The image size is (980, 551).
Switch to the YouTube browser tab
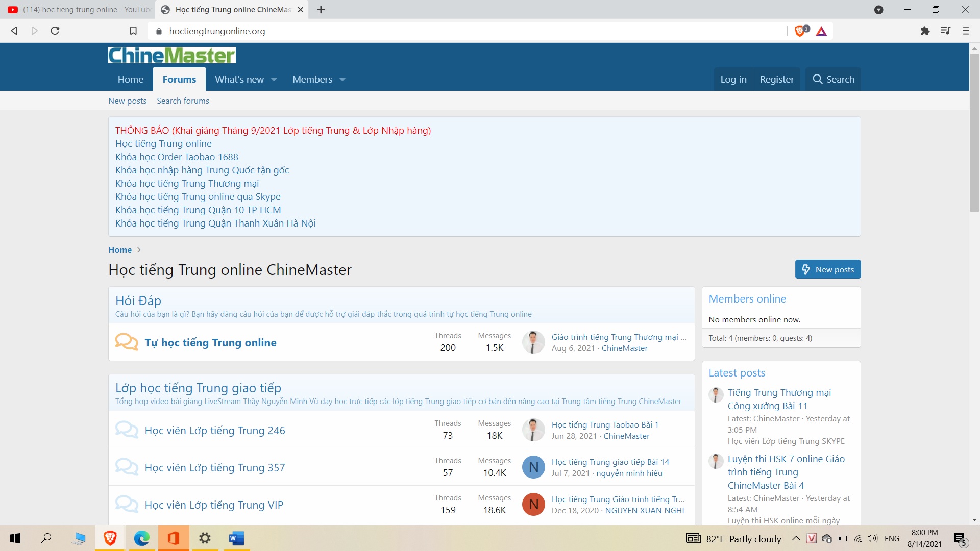[x=79, y=10]
